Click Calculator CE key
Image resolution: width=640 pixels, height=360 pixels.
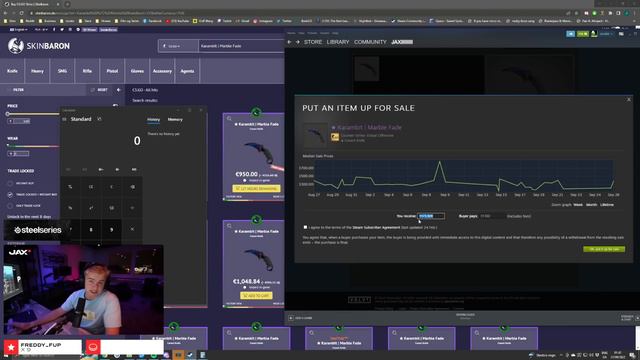pyautogui.click(x=91, y=187)
